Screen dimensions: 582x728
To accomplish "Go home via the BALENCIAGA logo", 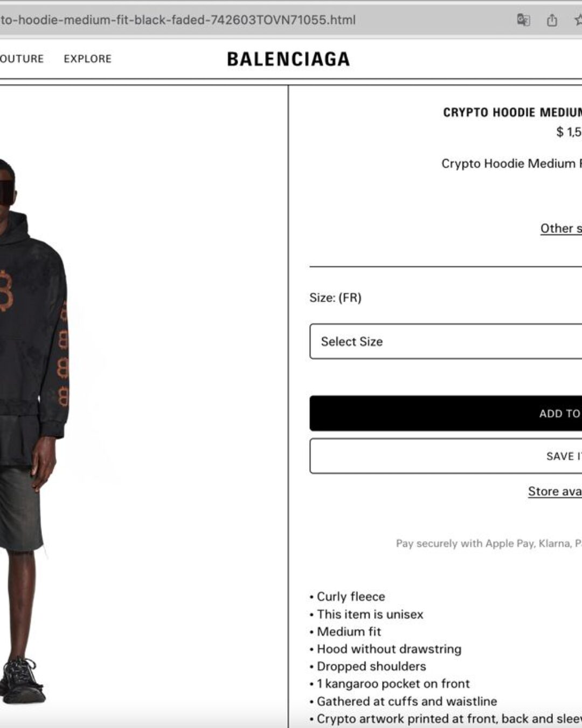I will 288,59.
